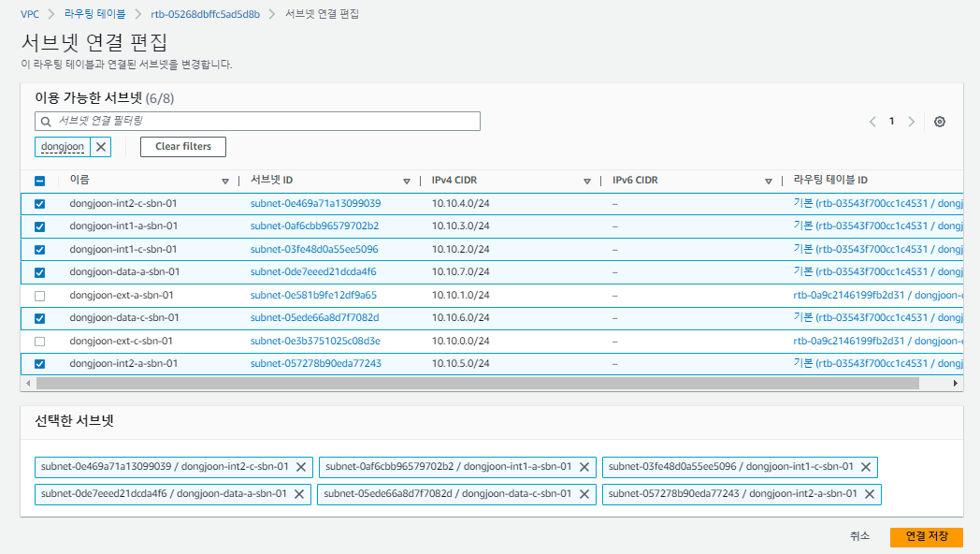Uncheck dongjoon-int1-c-sbn-01 subnet
Image resolution: width=980 pixels, height=554 pixels.
click(39, 250)
